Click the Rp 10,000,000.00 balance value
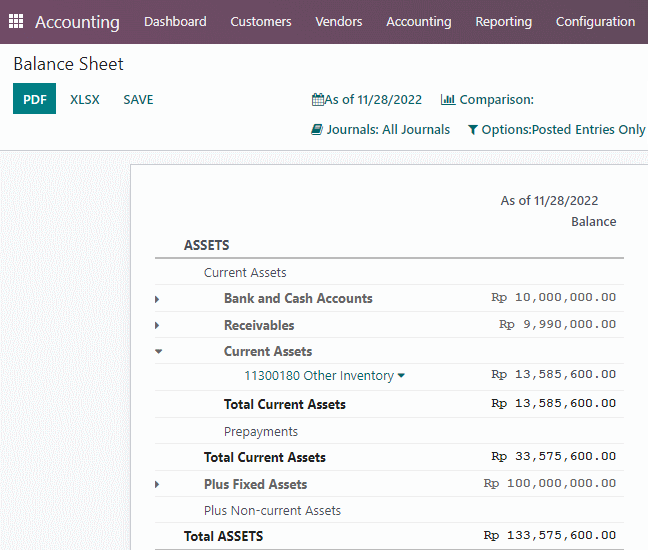 [x=553, y=297]
